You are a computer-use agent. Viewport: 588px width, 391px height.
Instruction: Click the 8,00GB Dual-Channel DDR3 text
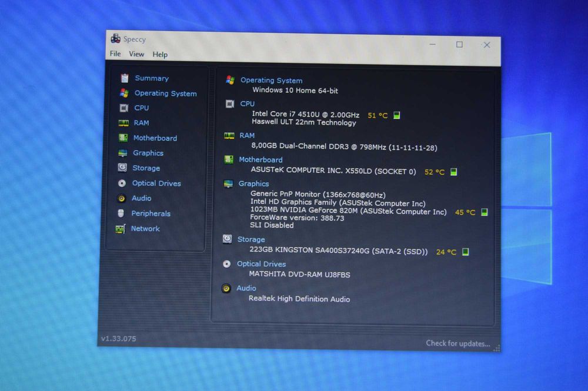(344, 146)
